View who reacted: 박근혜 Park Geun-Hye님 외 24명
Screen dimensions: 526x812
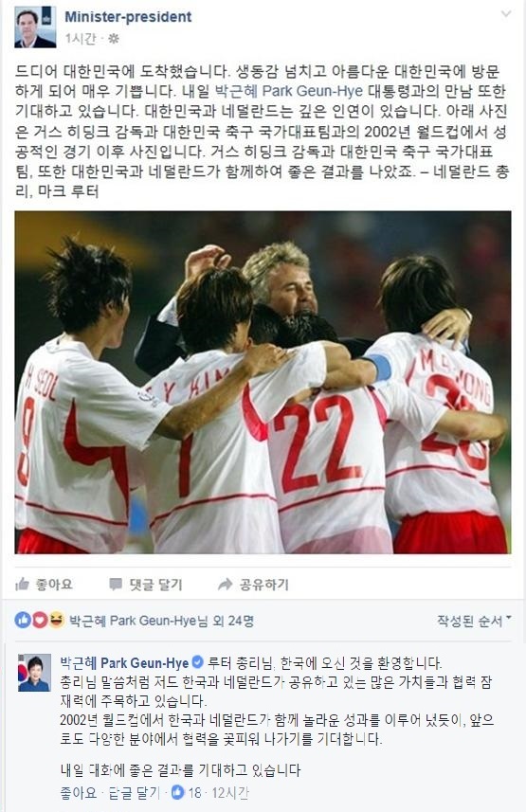point(162,621)
